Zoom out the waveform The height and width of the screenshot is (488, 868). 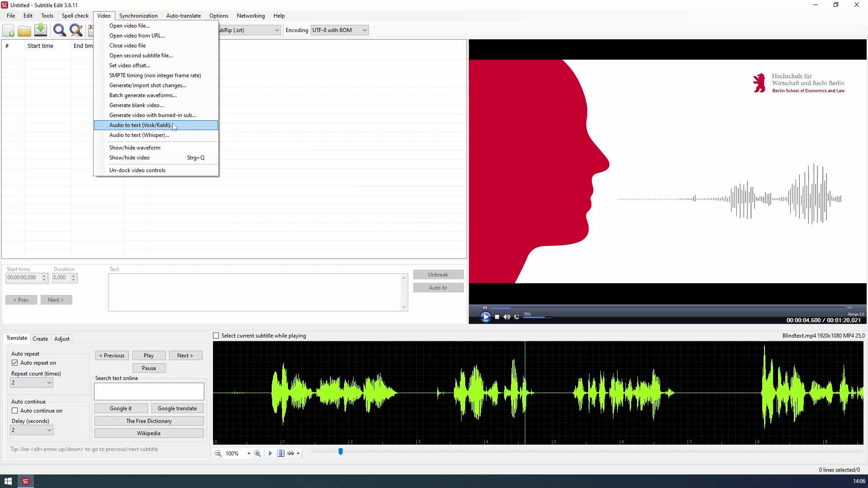tap(218, 453)
